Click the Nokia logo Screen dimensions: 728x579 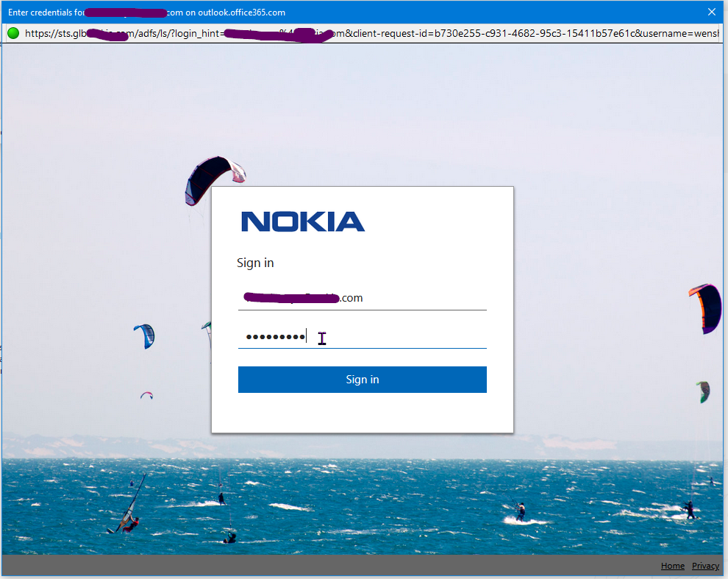tap(303, 221)
